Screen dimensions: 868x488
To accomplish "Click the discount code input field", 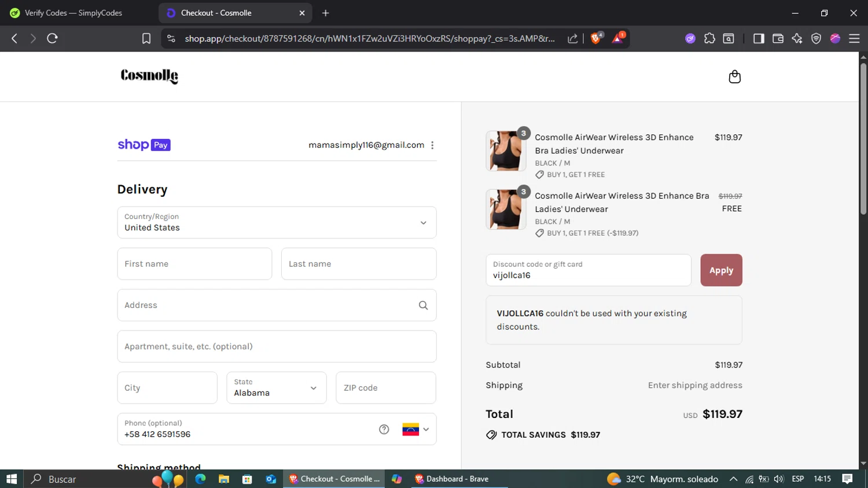I will coord(589,270).
